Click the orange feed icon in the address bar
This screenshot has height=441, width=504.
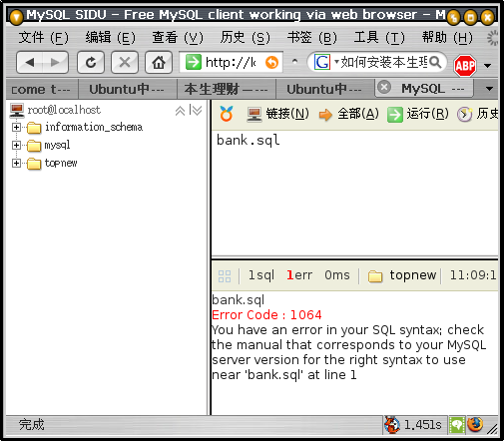[271, 62]
